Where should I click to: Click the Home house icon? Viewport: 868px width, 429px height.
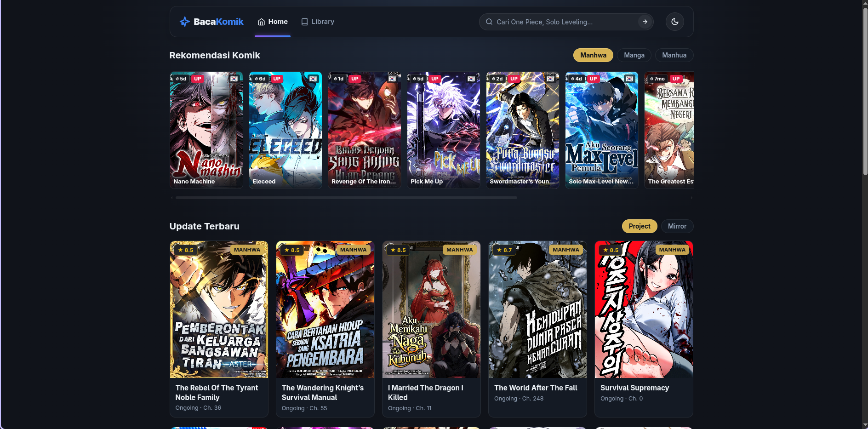pos(261,22)
